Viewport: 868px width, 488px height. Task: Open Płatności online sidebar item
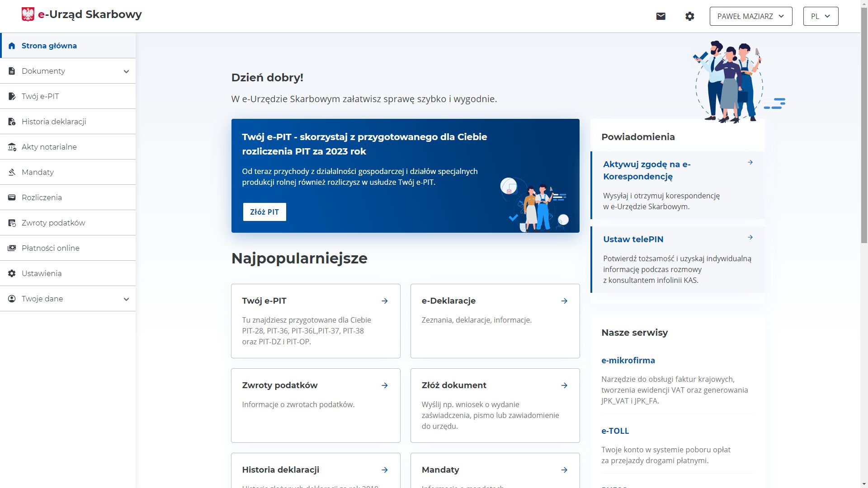pos(68,248)
